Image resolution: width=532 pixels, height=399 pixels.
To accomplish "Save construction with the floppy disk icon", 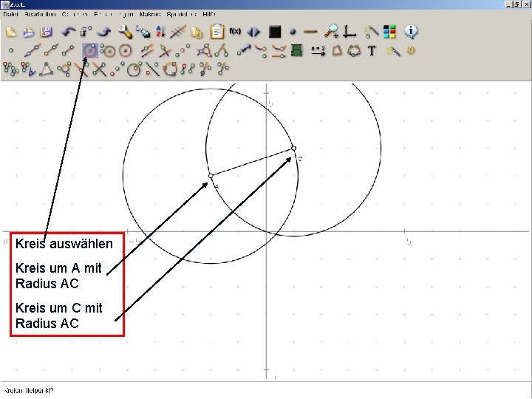I will coord(47,32).
